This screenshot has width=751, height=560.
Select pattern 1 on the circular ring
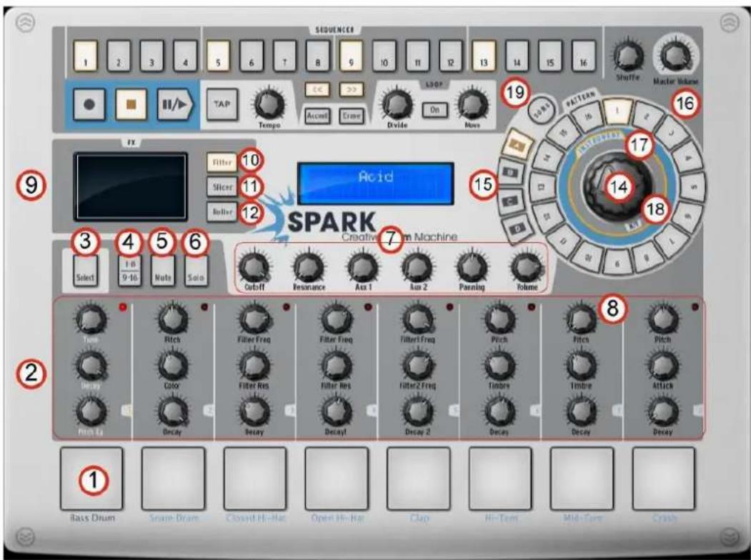click(x=617, y=111)
